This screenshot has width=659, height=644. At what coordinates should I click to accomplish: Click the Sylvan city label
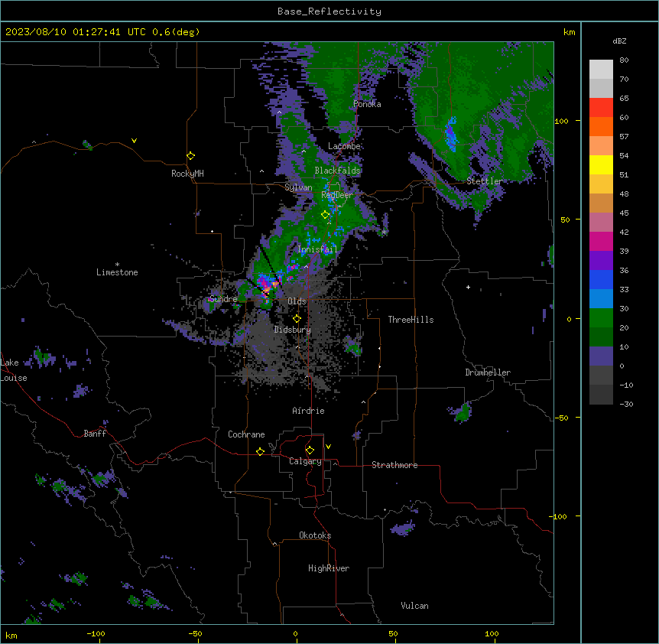point(298,187)
